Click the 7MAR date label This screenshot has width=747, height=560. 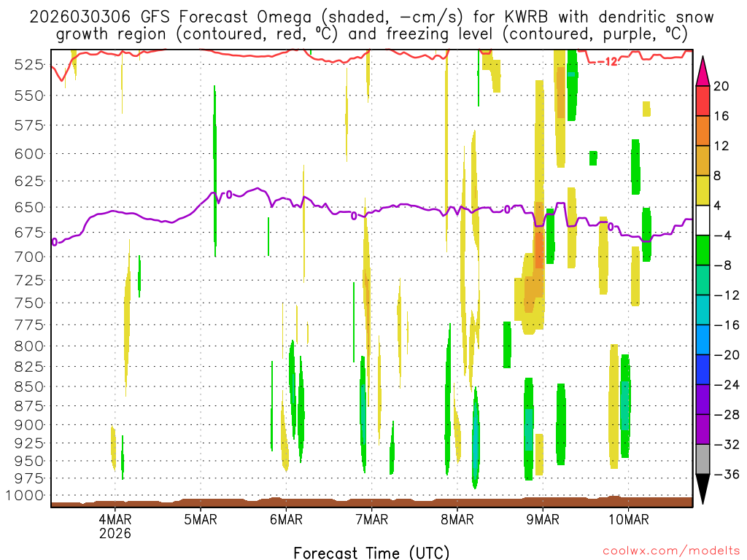(371, 519)
